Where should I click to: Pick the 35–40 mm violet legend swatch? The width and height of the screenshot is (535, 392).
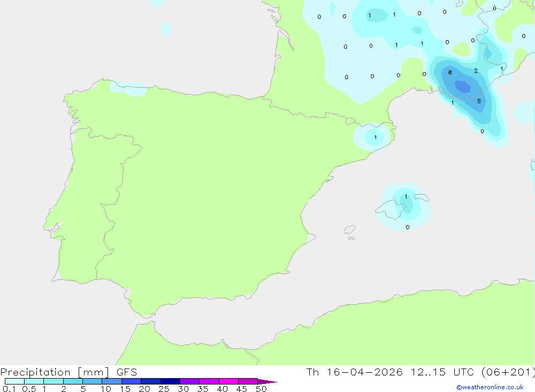click(209, 381)
